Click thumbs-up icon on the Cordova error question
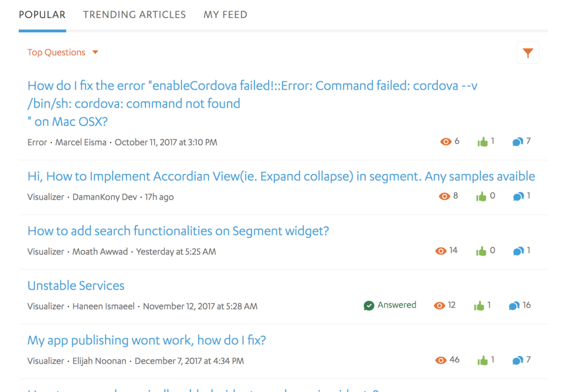 (483, 142)
